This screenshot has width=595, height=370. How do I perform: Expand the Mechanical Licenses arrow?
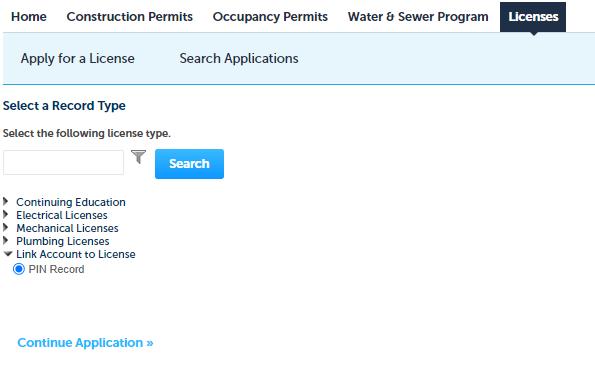click(6, 227)
